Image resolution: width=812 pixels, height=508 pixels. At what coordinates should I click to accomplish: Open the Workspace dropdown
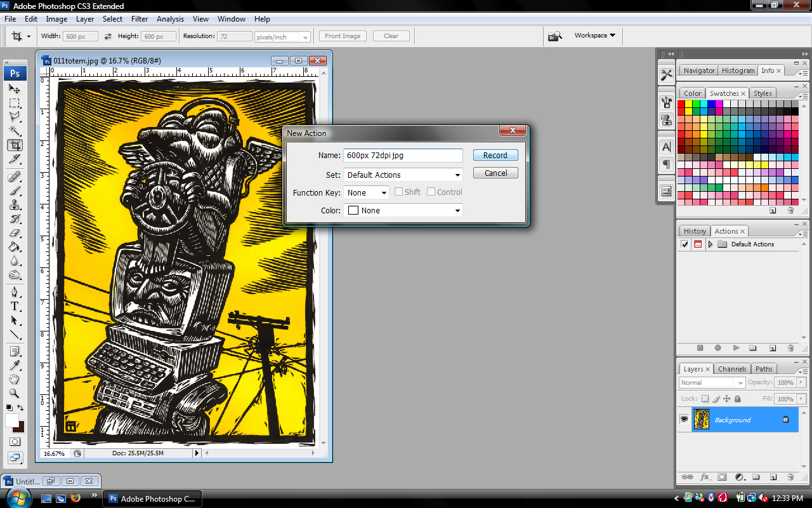pyautogui.click(x=594, y=36)
